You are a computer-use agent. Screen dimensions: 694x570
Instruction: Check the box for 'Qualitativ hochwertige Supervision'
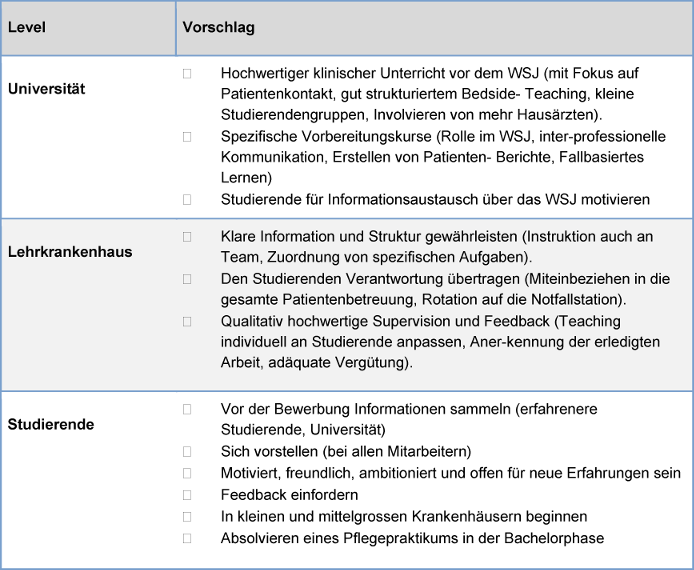click(x=187, y=321)
